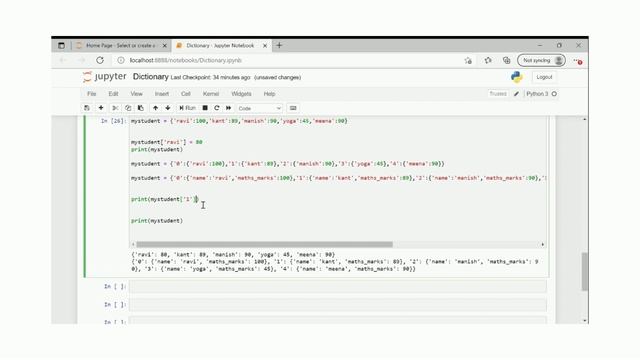Open the Insert menu

(162, 94)
